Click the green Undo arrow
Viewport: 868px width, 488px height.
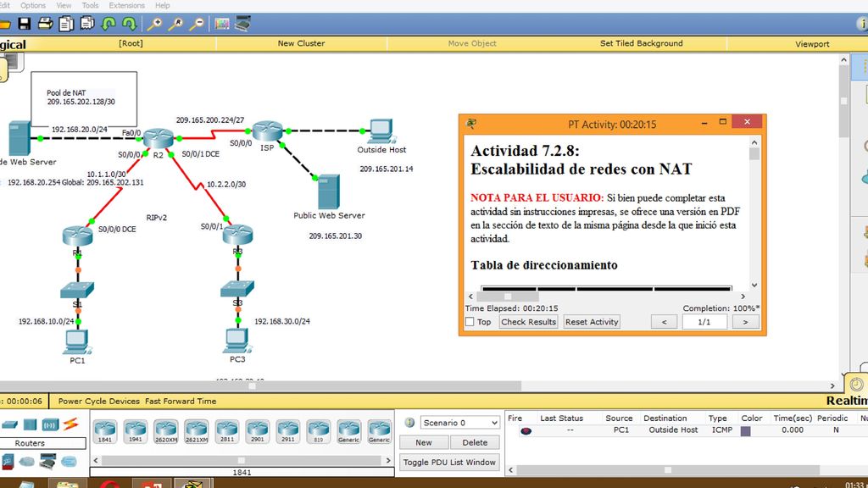(x=108, y=24)
